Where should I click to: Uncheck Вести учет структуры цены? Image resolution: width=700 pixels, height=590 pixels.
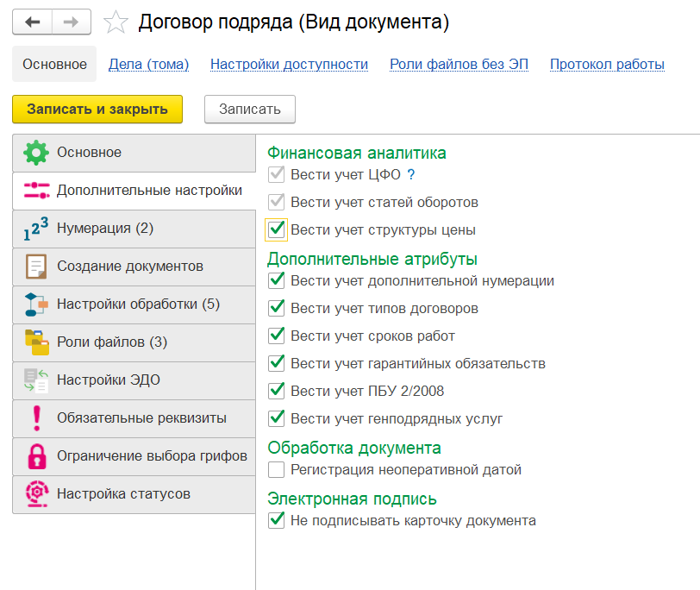pos(277,230)
